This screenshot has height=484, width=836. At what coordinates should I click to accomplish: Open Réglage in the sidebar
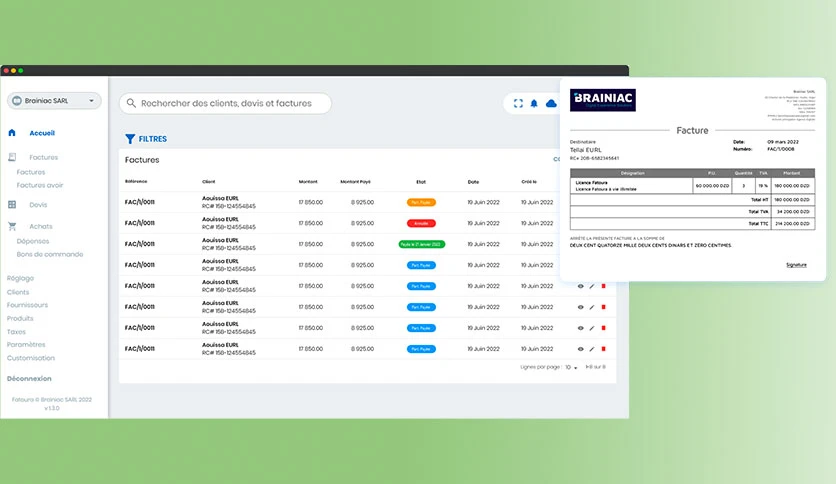click(x=20, y=278)
